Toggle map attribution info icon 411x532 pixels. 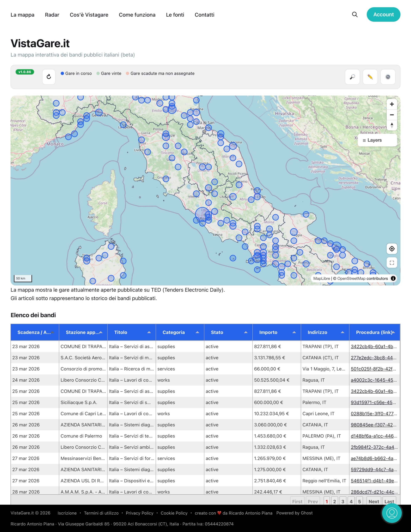click(x=393, y=278)
